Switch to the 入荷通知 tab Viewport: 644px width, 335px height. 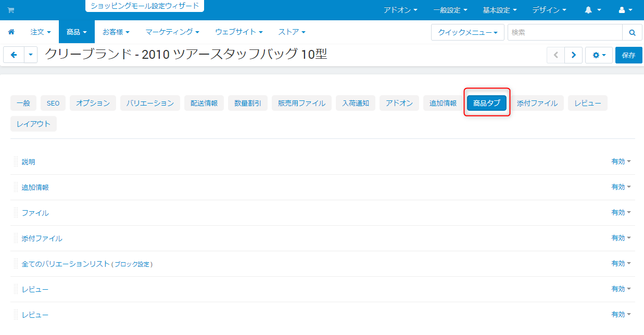pyautogui.click(x=356, y=103)
